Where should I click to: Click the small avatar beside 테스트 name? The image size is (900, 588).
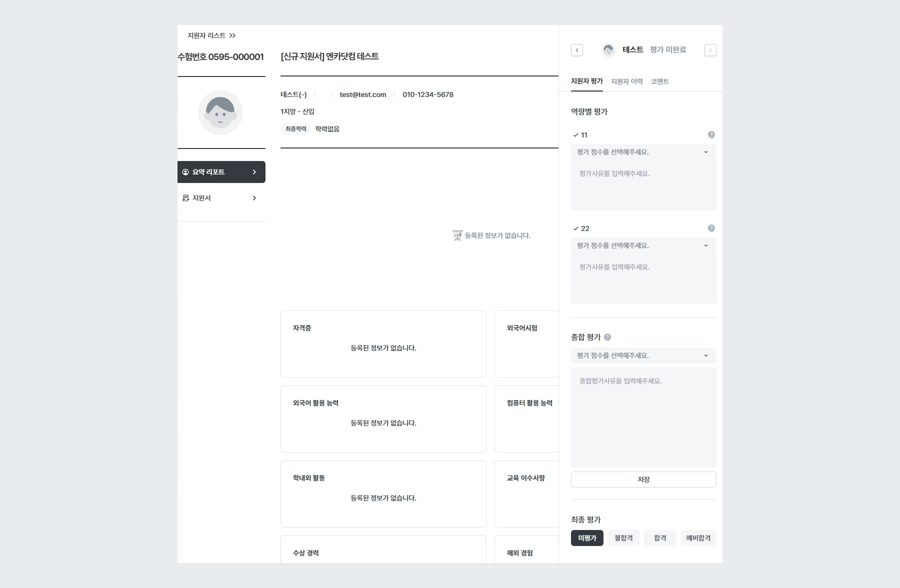coord(608,49)
